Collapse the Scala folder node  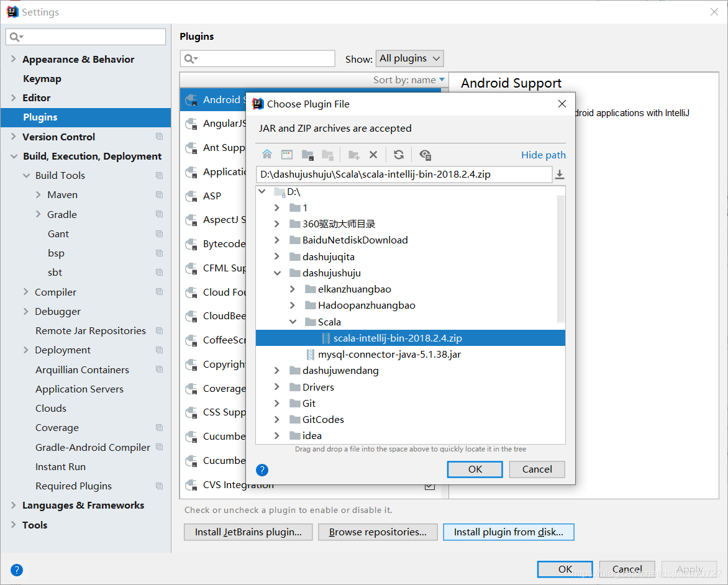pos(293,322)
